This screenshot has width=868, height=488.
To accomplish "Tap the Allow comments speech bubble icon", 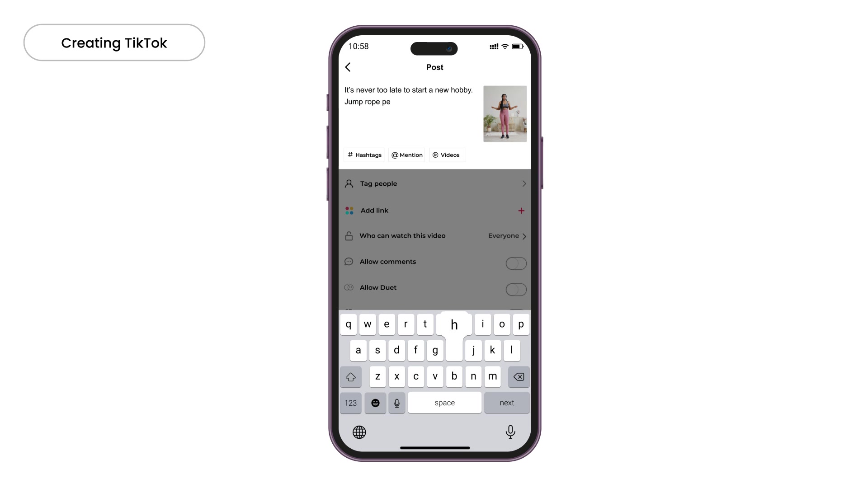I will (349, 262).
